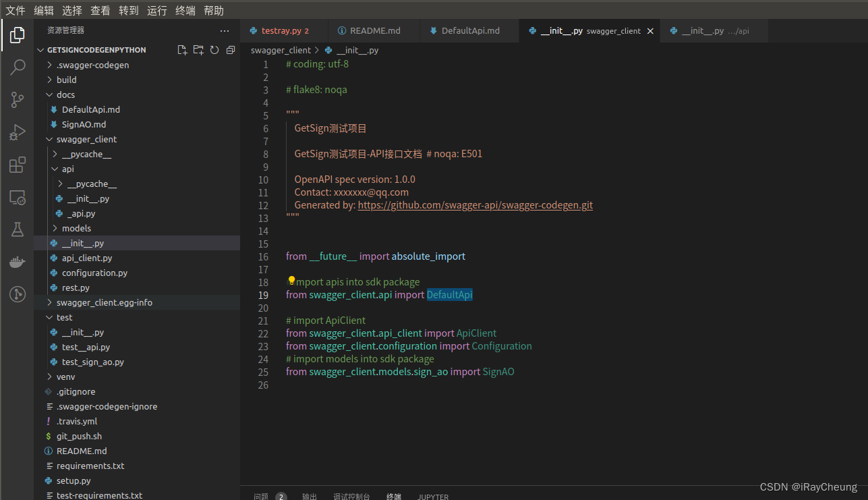Open the Testing flask view

[18, 229]
